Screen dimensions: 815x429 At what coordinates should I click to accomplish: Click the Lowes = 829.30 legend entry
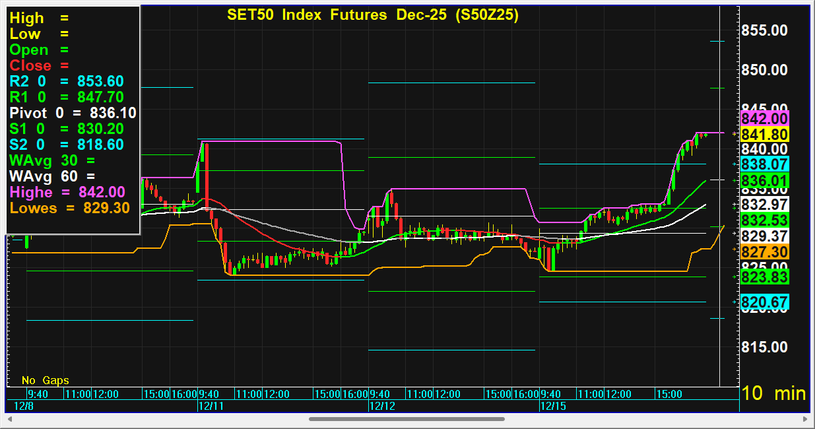coord(69,207)
